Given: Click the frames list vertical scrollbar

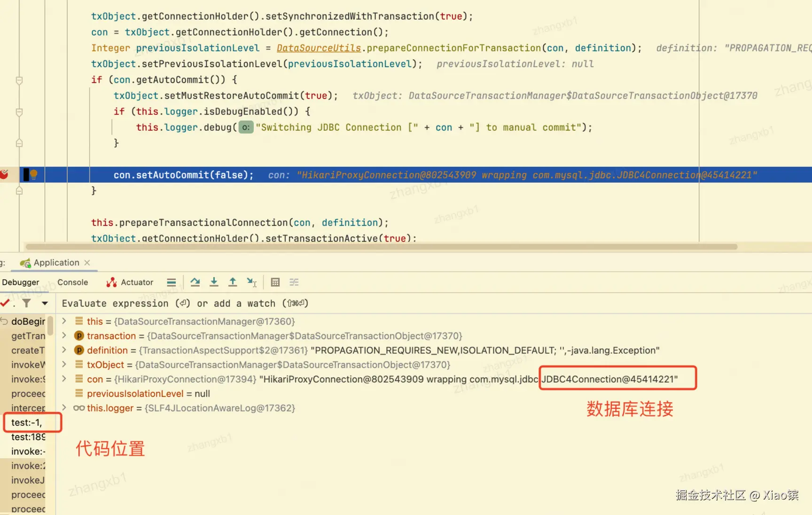Looking at the screenshot, I should click(50, 325).
